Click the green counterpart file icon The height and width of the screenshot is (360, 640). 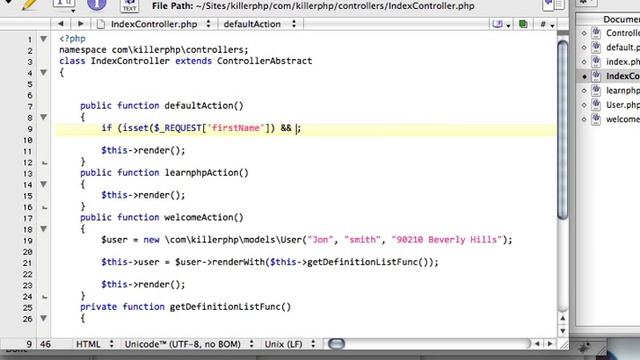(522, 24)
